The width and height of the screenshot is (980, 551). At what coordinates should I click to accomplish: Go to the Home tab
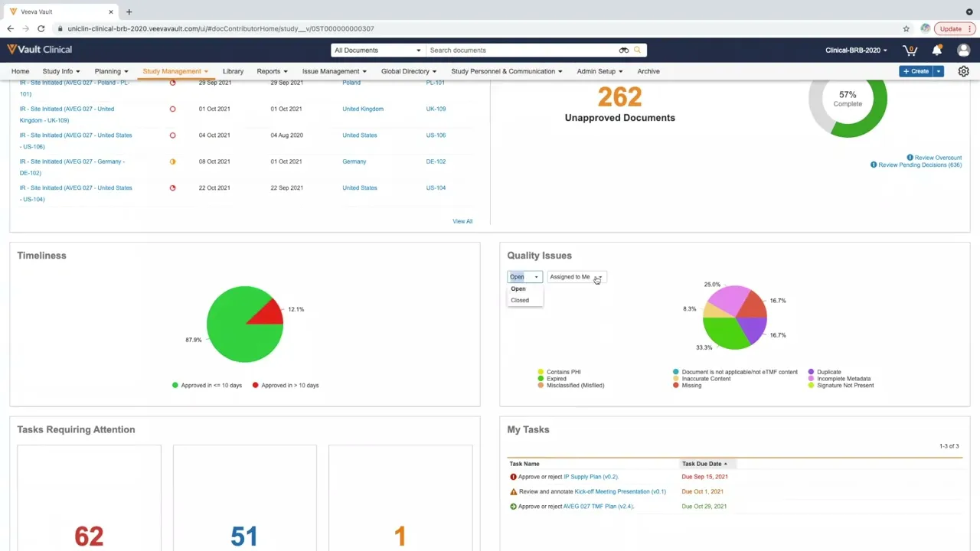click(x=20, y=71)
